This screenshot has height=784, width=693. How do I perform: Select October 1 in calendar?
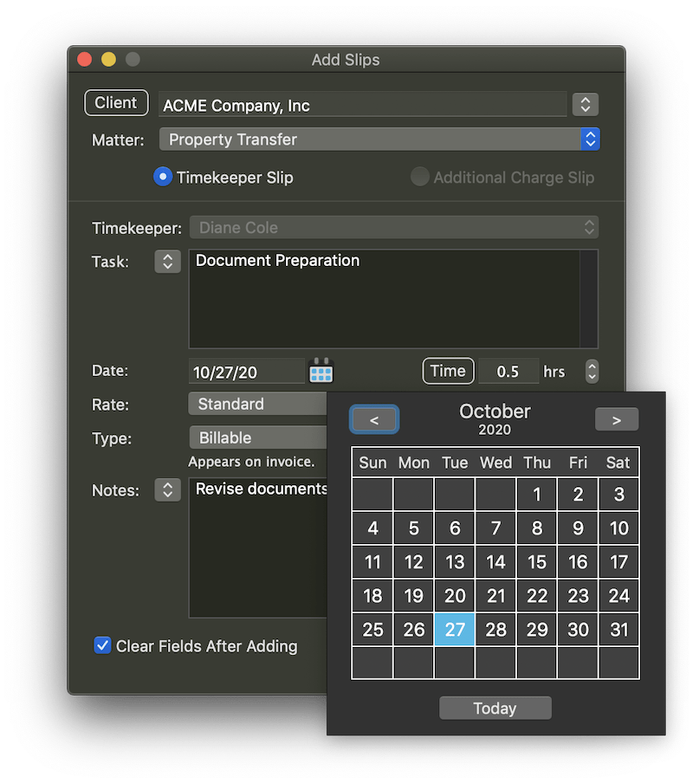(536, 494)
